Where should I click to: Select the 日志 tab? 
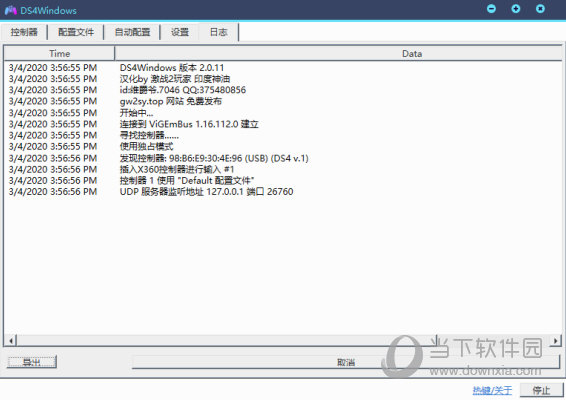[x=218, y=32]
